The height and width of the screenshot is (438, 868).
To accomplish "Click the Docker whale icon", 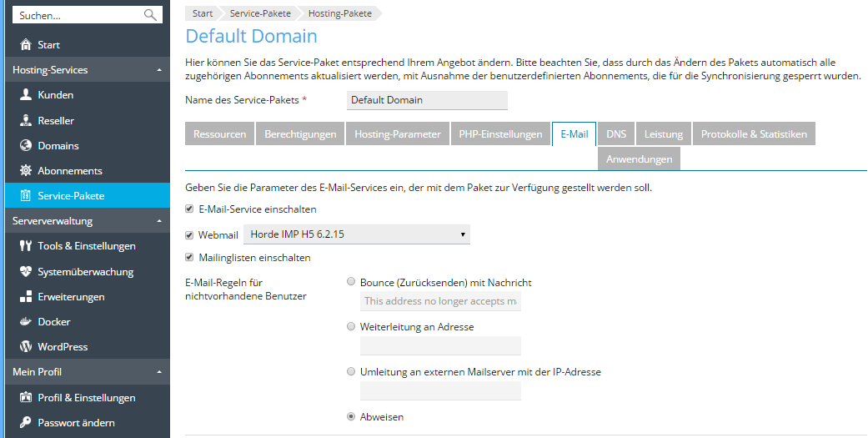I will (26, 321).
